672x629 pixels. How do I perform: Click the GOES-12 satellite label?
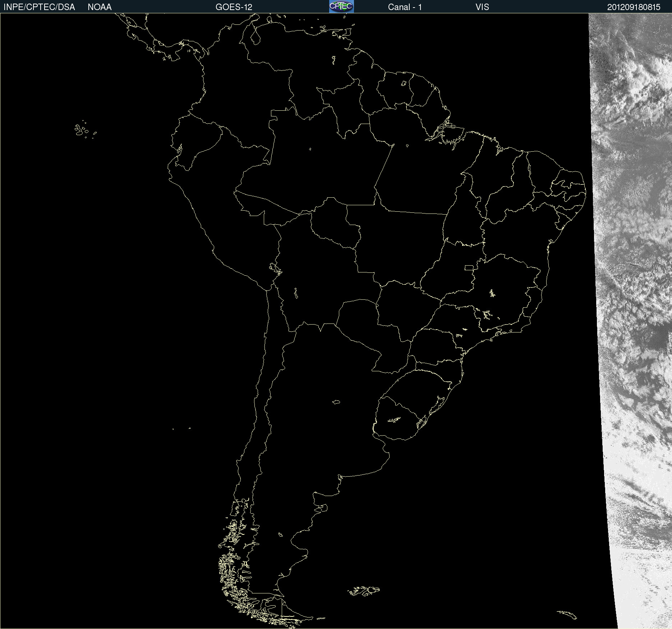click(x=234, y=7)
